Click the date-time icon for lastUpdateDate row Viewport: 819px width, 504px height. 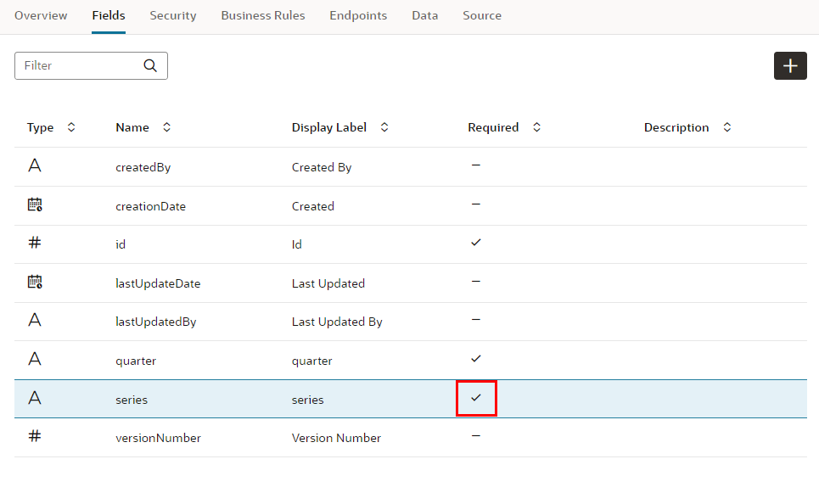point(35,282)
